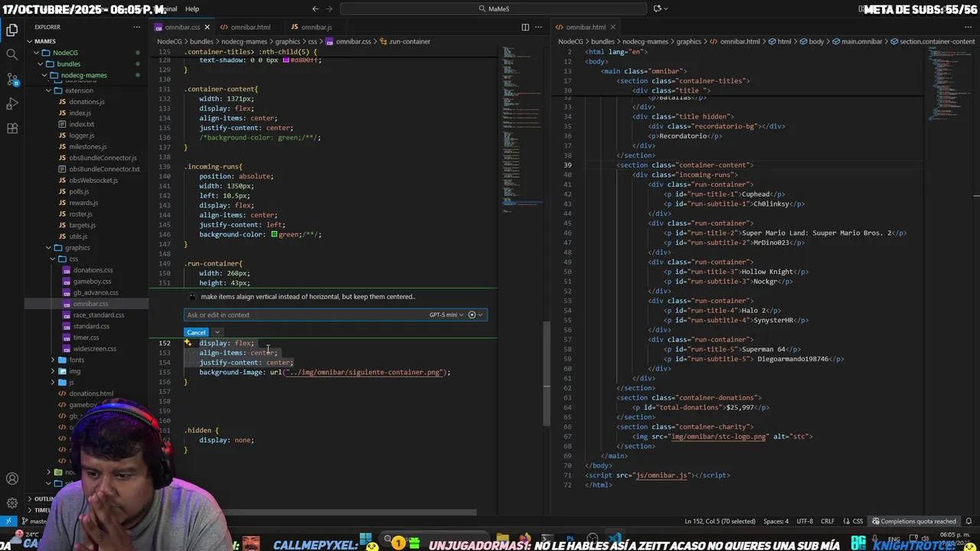Open notifications bell in status bar
The width and height of the screenshot is (980, 551).
[968, 521]
